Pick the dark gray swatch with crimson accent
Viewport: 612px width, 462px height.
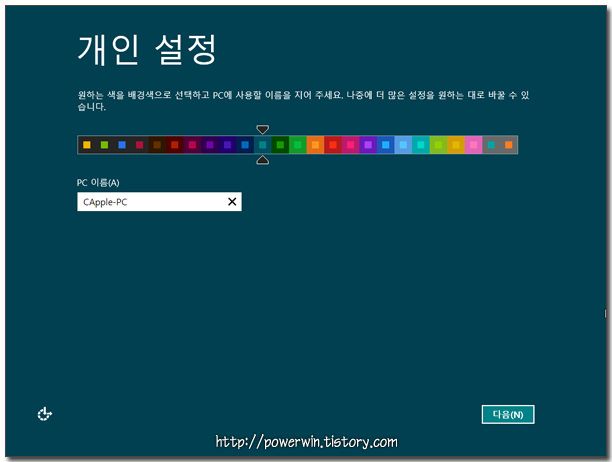(x=139, y=145)
